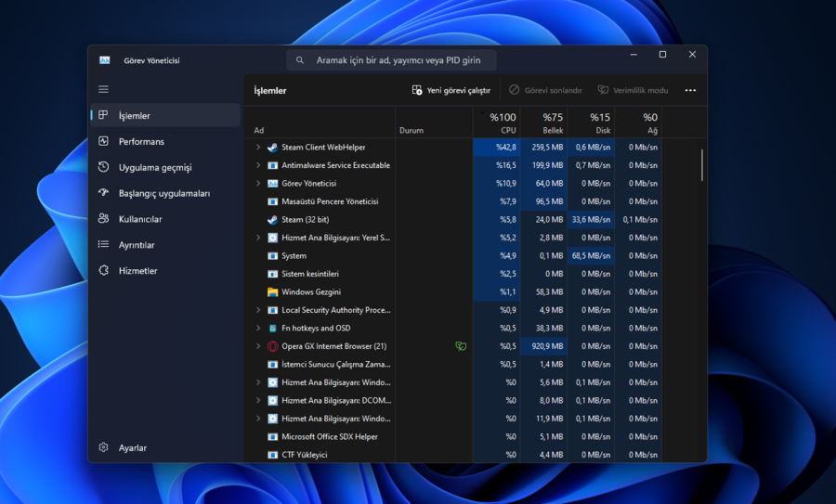
Task: Click the Local Security Authority process icon
Action: (272, 310)
